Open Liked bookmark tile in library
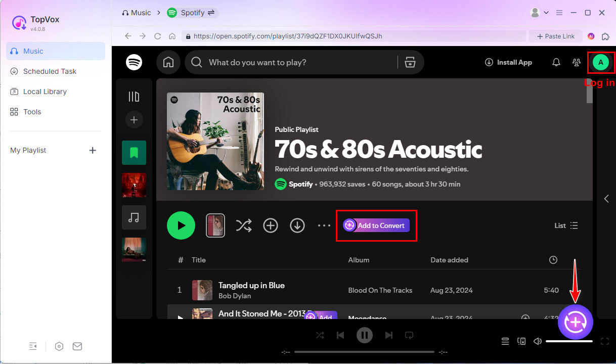The width and height of the screenshot is (616, 364). tap(134, 153)
